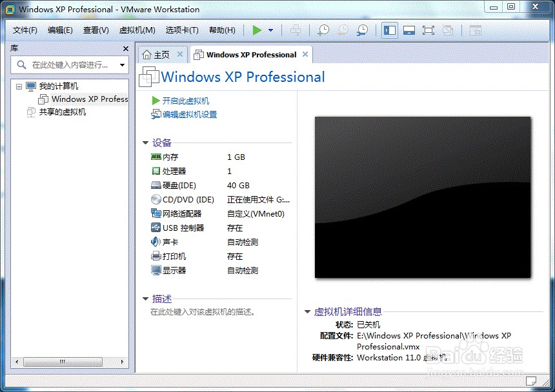Revert the virtual machine to snapshot
This screenshot has width=555, height=392.
click(x=344, y=30)
